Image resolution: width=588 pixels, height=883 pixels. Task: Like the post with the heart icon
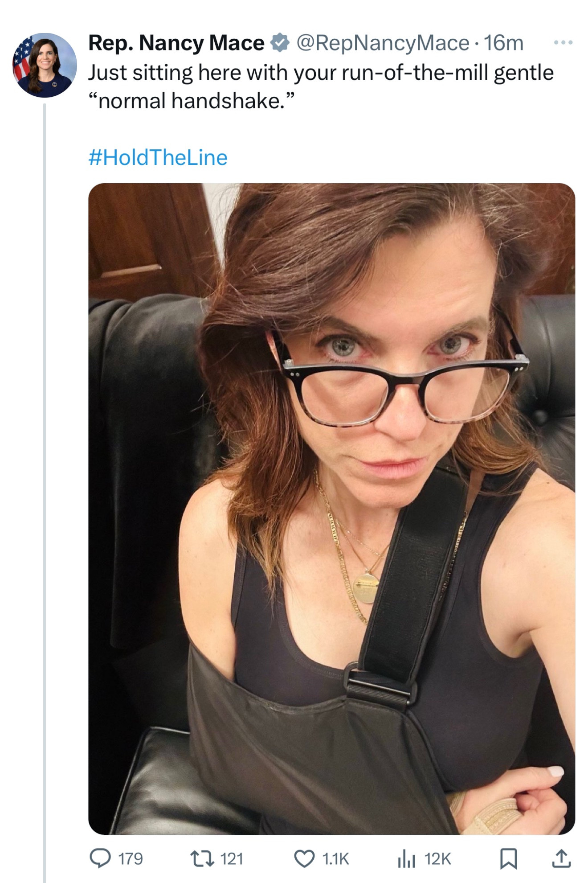click(x=305, y=859)
